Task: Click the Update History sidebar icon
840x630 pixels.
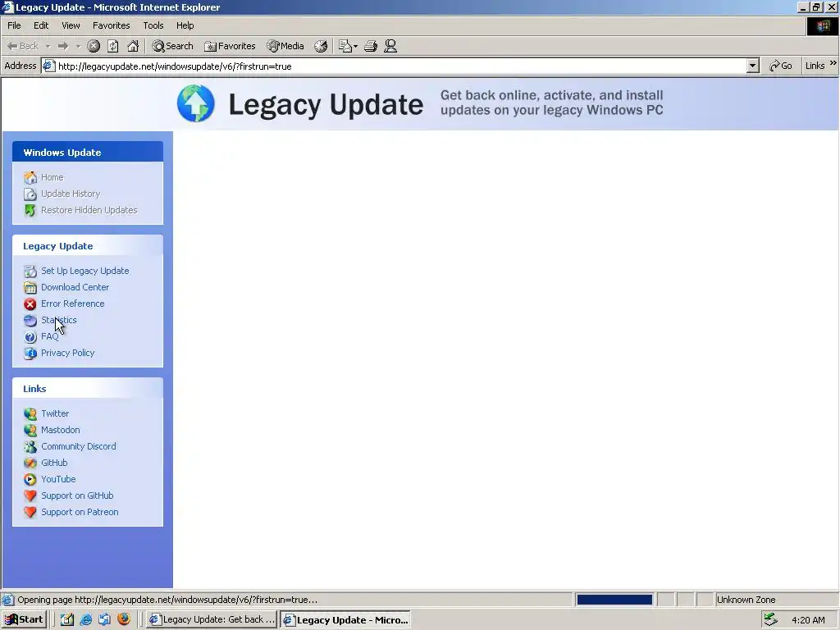Action: tap(30, 194)
